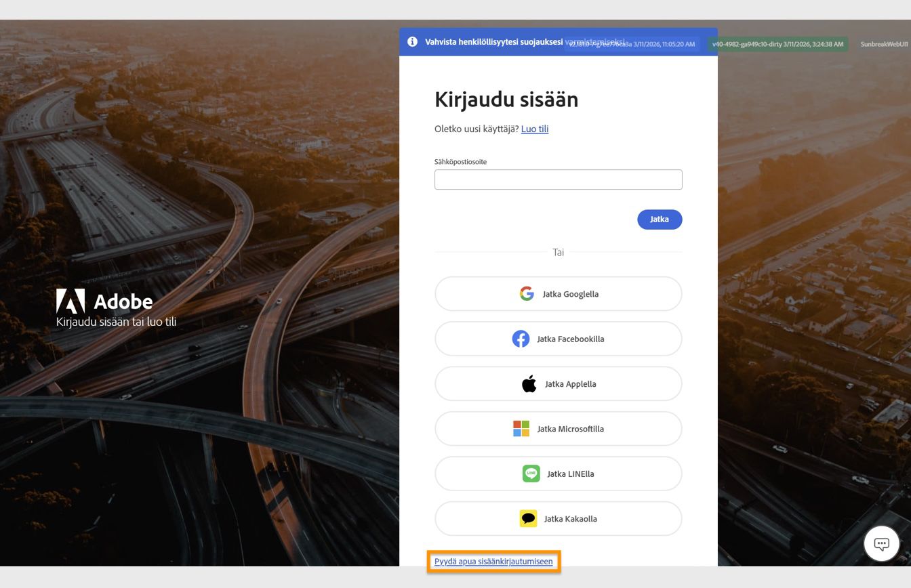
Task: Select Jatka LINElla to continue with LINE
Action: point(558,474)
